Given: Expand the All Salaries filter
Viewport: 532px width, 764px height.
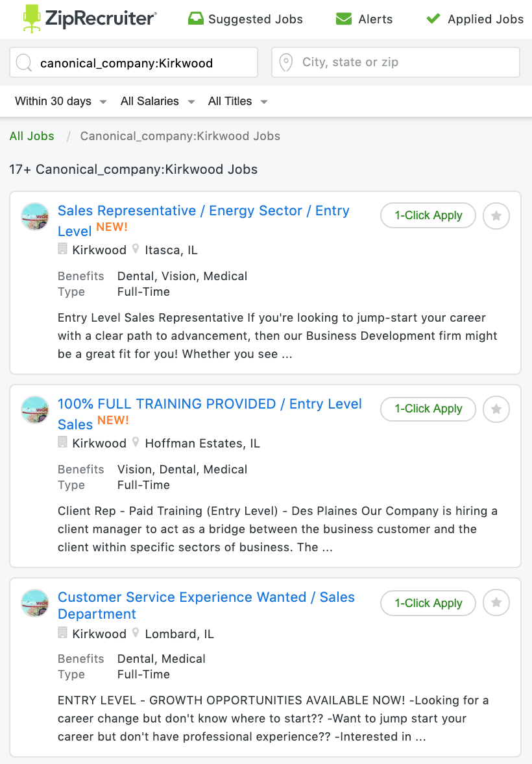Looking at the screenshot, I should click(158, 101).
